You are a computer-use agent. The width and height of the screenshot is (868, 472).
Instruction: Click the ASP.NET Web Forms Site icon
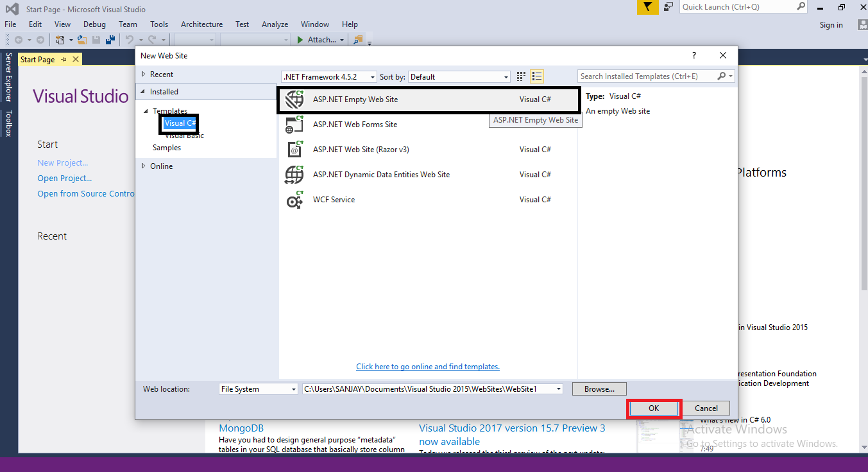294,125
